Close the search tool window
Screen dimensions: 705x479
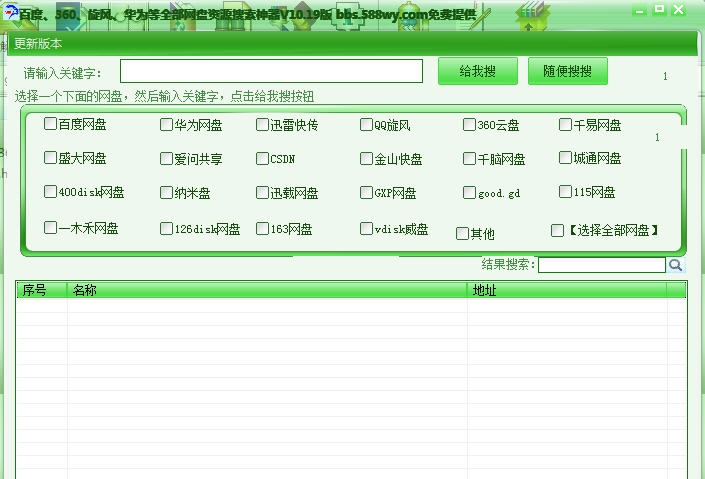pyautogui.click(x=678, y=9)
